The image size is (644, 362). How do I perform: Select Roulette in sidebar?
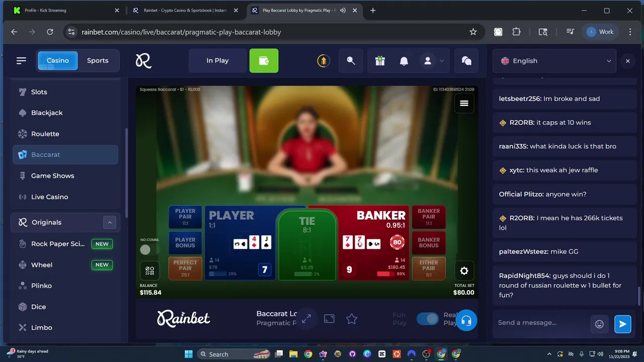(65, 134)
